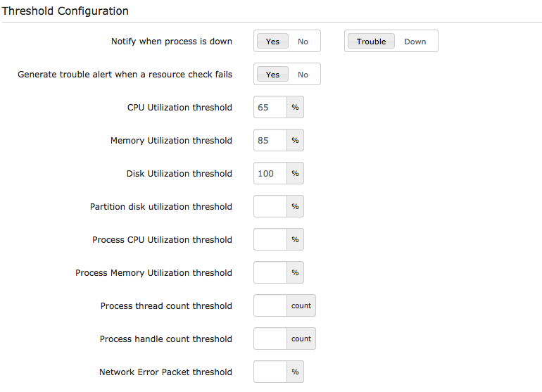Choose Down as the process down alert type
This screenshot has width=542, height=392.
415,42
